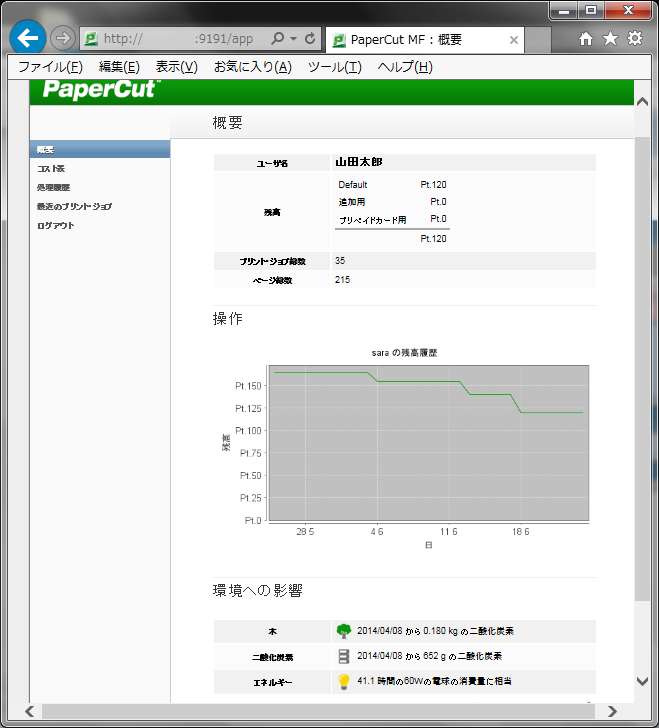659x728 pixels.
Task: Maximize the browser window
Action: click(591, 11)
